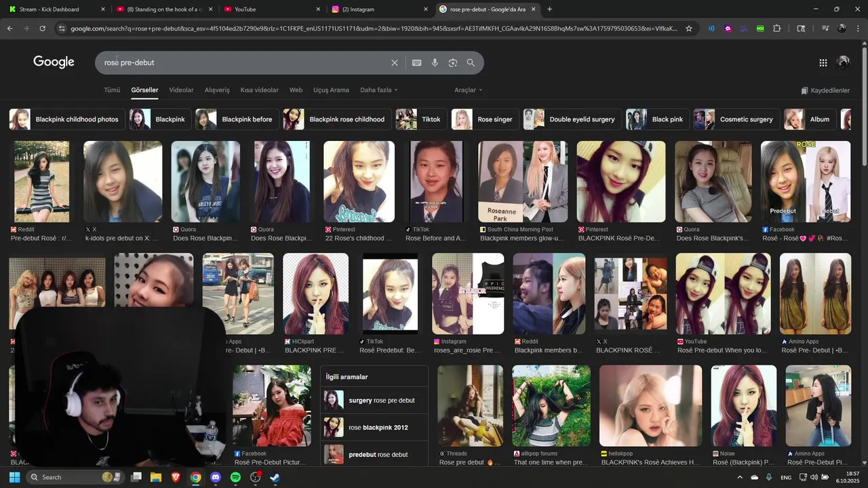
Task: Clear the search box with the X icon
Action: point(395,62)
